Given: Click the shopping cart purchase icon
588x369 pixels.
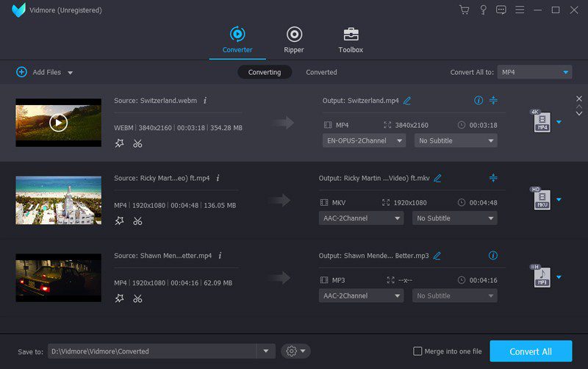Looking at the screenshot, I should click(464, 10).
